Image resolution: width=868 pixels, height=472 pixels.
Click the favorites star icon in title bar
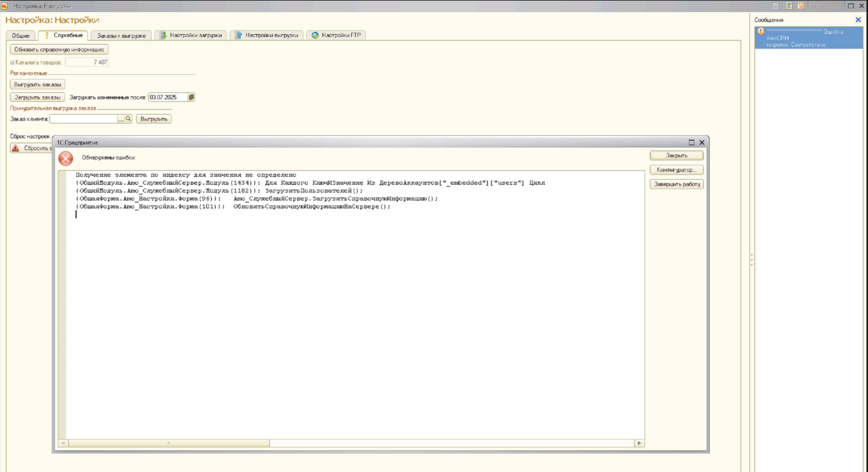tap(775, 6)
